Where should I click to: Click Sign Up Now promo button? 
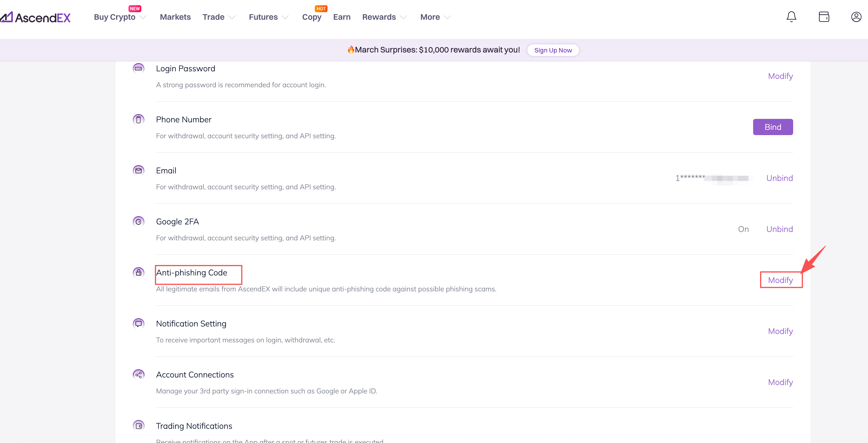click(553, 50)
